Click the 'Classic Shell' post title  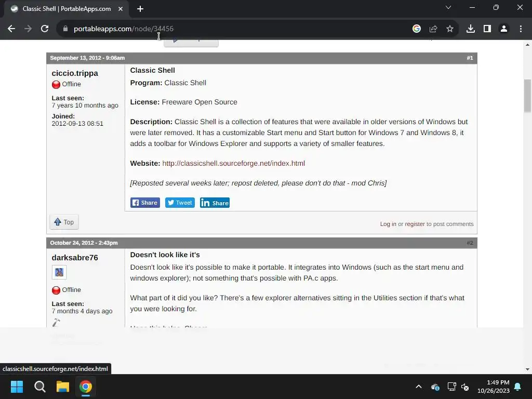[x=153, y=70]
